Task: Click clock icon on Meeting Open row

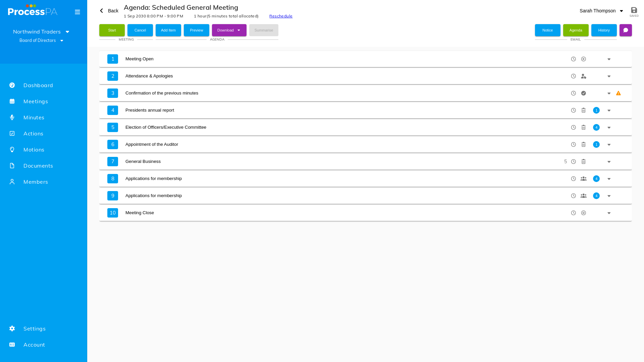Action: click(x=574, y=59)
